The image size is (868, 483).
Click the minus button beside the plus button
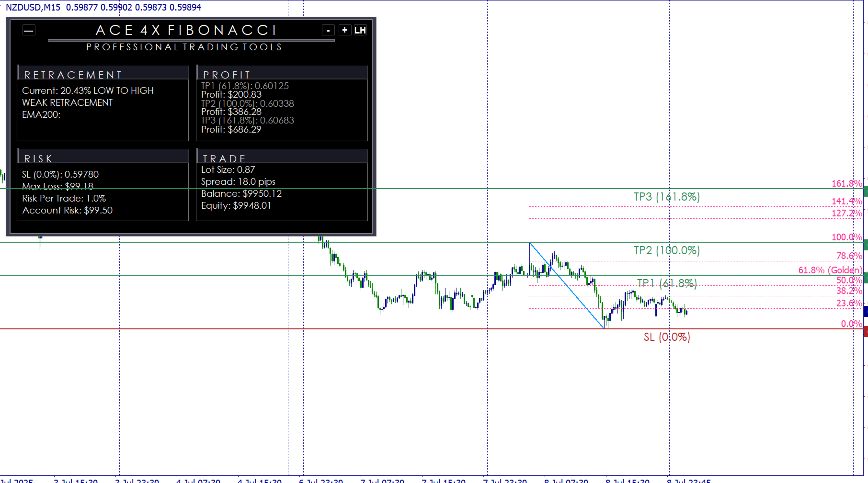[x=328, y=30]
